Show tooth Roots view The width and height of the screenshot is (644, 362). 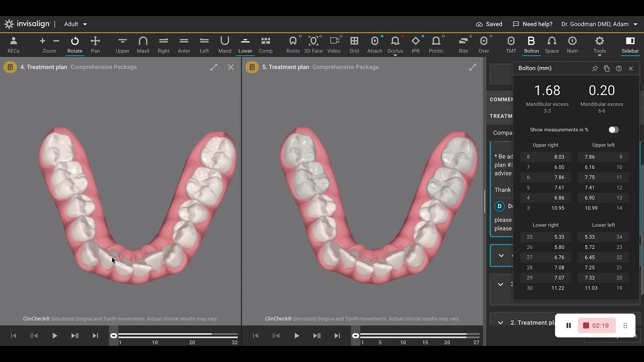coord(293,44)
